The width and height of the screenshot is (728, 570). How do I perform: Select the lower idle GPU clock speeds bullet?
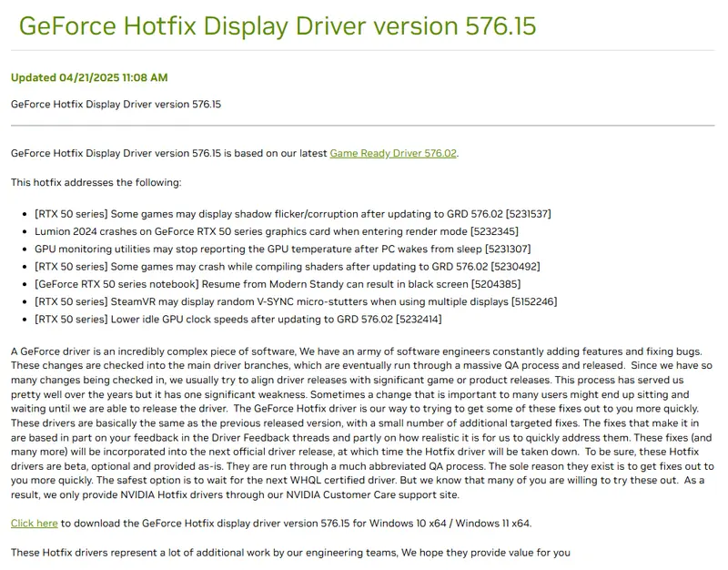238,319
